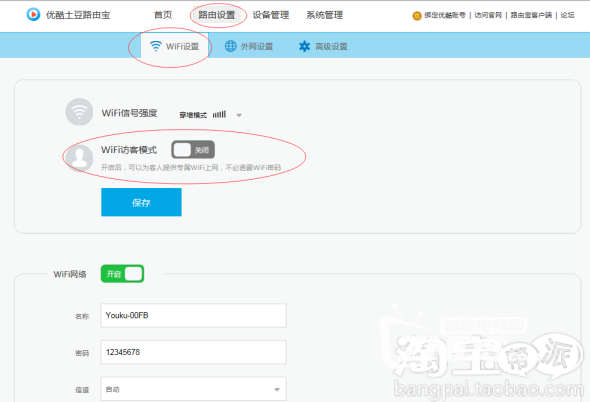Image resolution: width=590 pixels, height=402 pixels.
Task: Switch to the 高级设置 tab
Action: coord(323,46)
